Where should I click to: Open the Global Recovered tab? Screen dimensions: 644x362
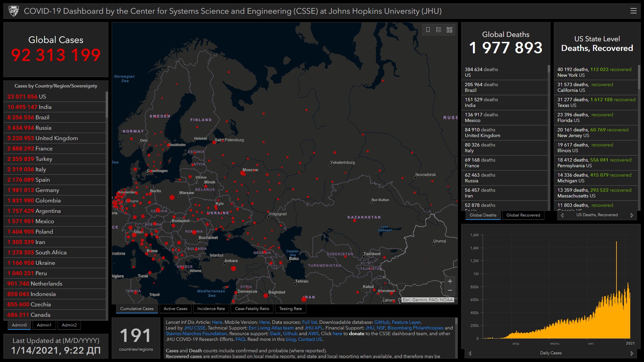(x=523, y=215)
